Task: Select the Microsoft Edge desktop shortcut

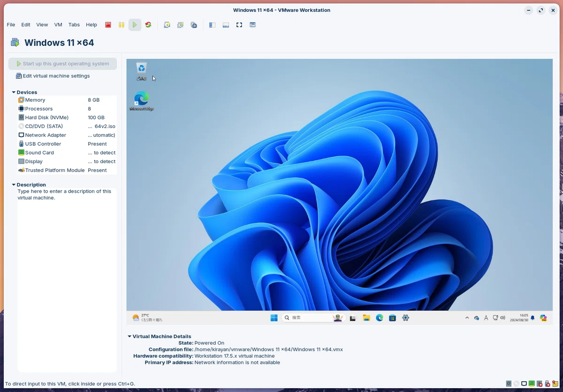Action: click(x=141, y=101)
